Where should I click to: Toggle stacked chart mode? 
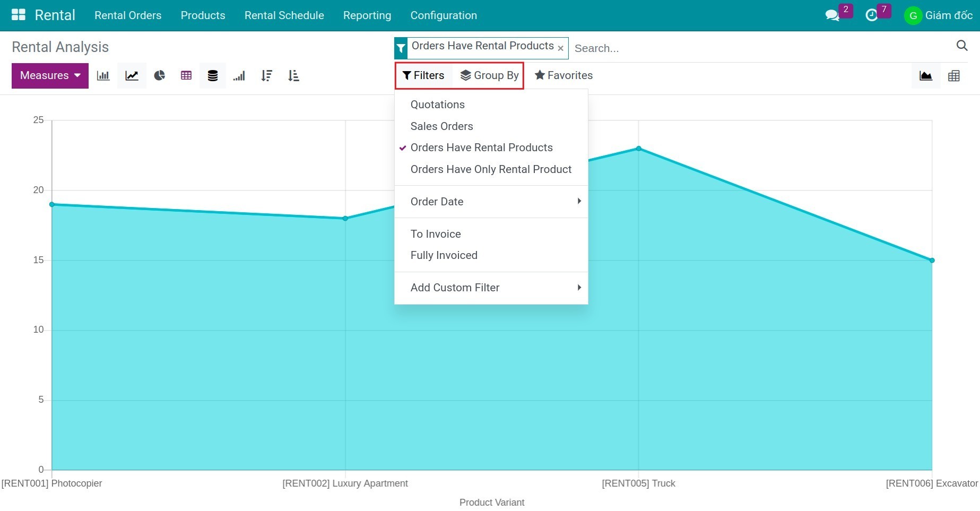[213, 76]
